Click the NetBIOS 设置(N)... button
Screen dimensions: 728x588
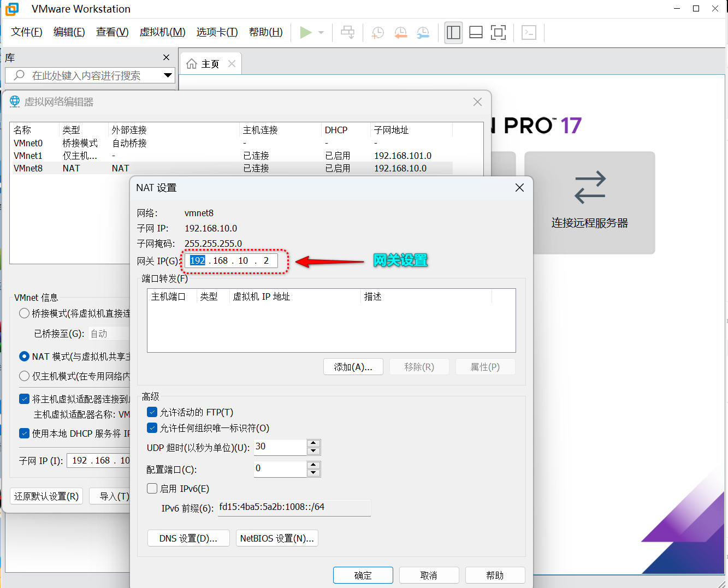click(x=277, y=538)
